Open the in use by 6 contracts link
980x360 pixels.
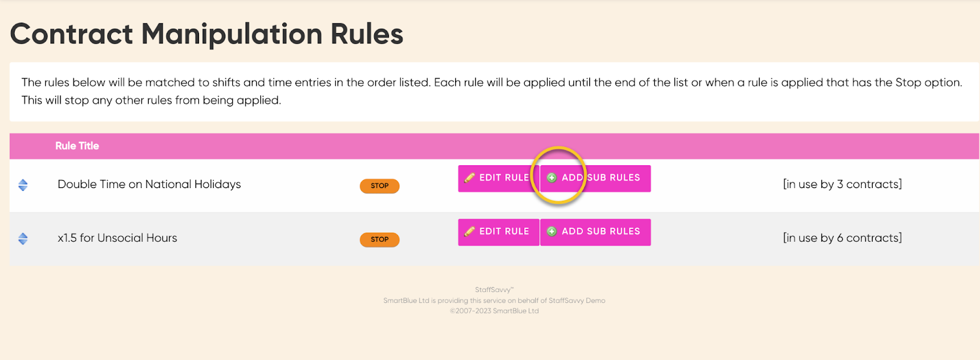[842, 238]
